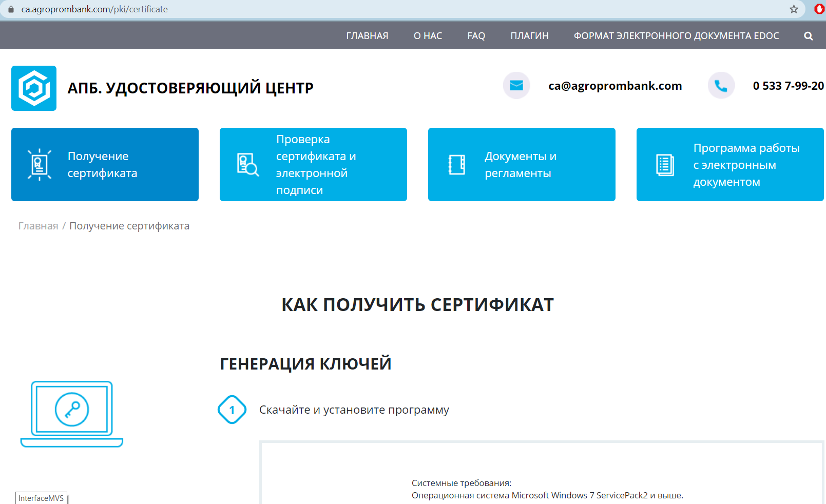Image resolution: width=826 pixels, height=504 pixels.
Task: Click Системные требования: text
Action: point(462,483)
